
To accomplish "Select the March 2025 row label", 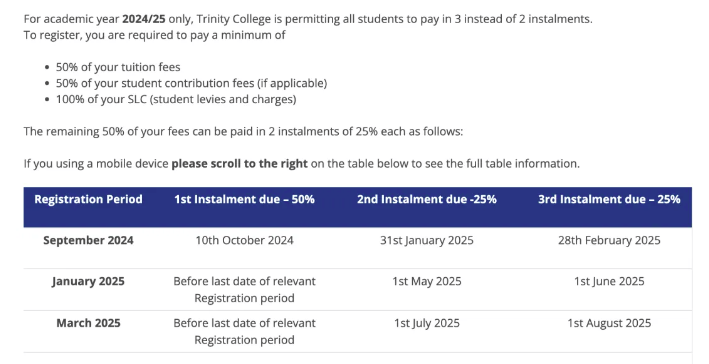I will pyautogui.click(x=88, y=323).
